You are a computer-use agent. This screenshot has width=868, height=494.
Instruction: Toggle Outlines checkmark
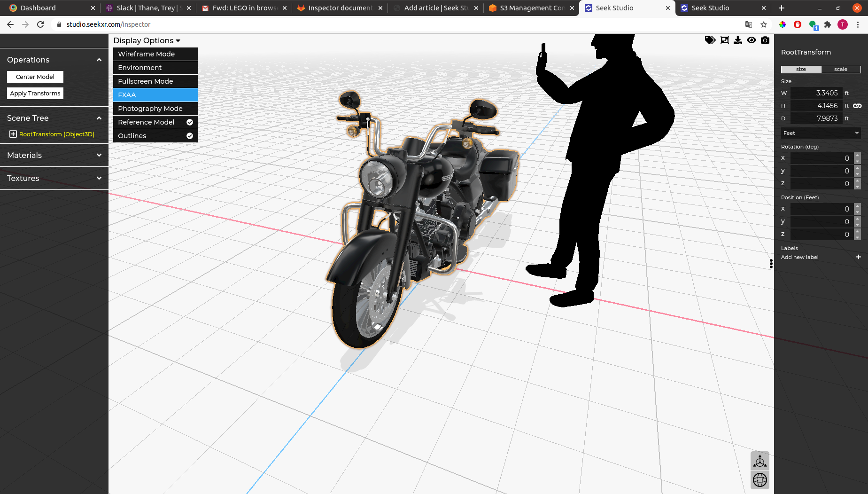190,136
